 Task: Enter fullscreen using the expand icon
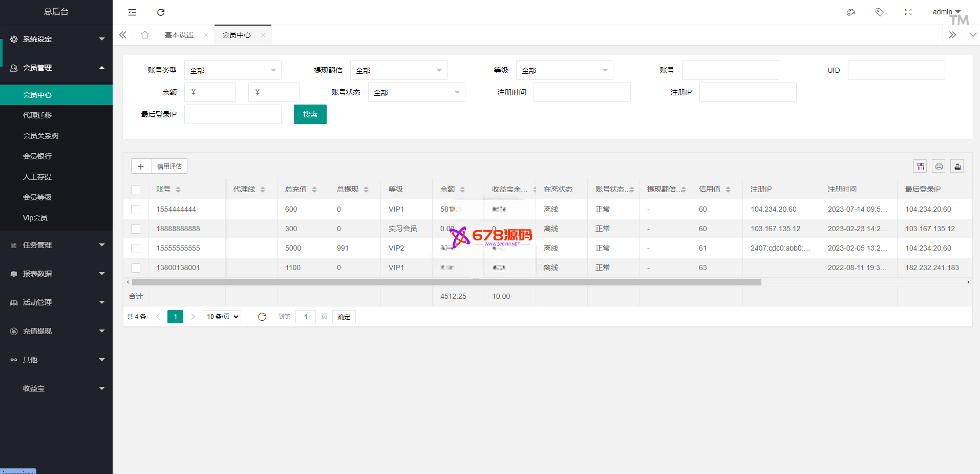point(908,12)
